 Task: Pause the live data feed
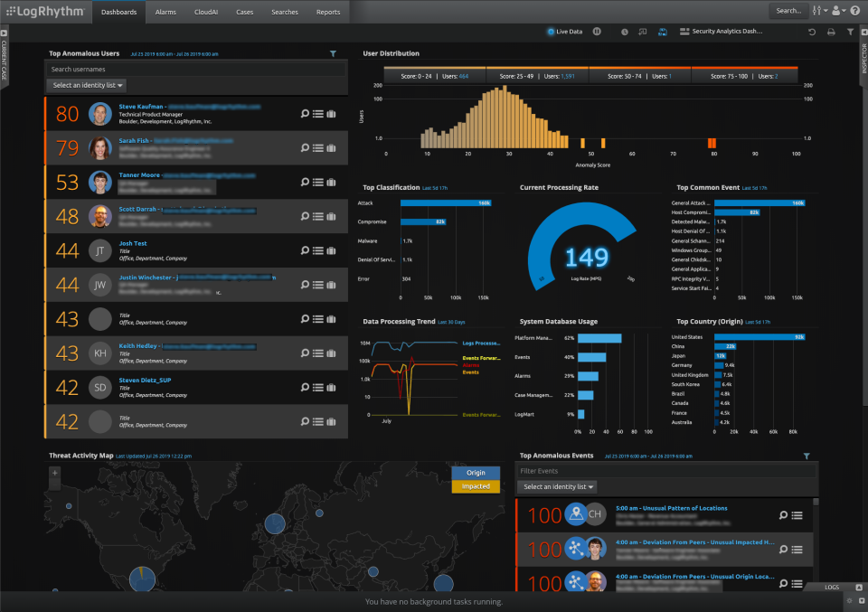(x=597, y=32)
